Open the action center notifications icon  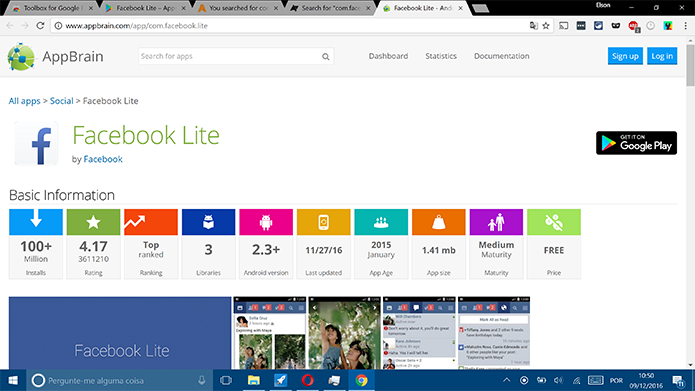click(678, 380)
